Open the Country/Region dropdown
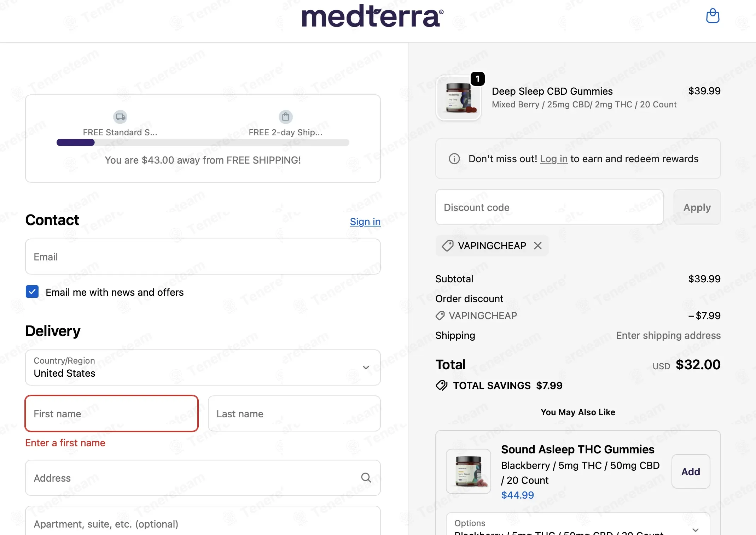Screen dimensions: 756x535 pos(203,368)
